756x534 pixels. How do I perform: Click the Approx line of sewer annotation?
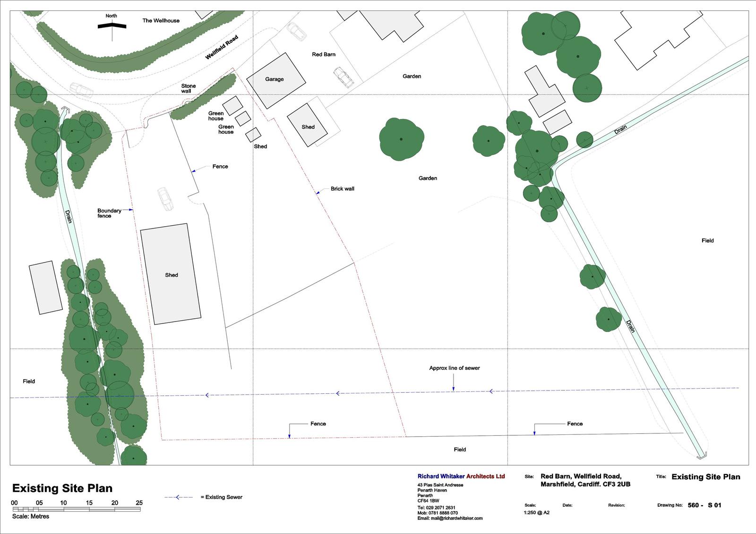(454, 368)
